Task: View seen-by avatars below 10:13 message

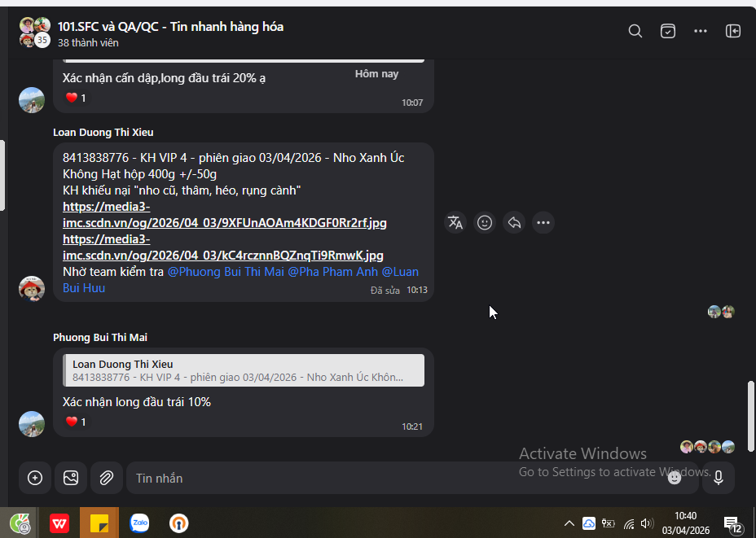Action: tap(721, 312)
